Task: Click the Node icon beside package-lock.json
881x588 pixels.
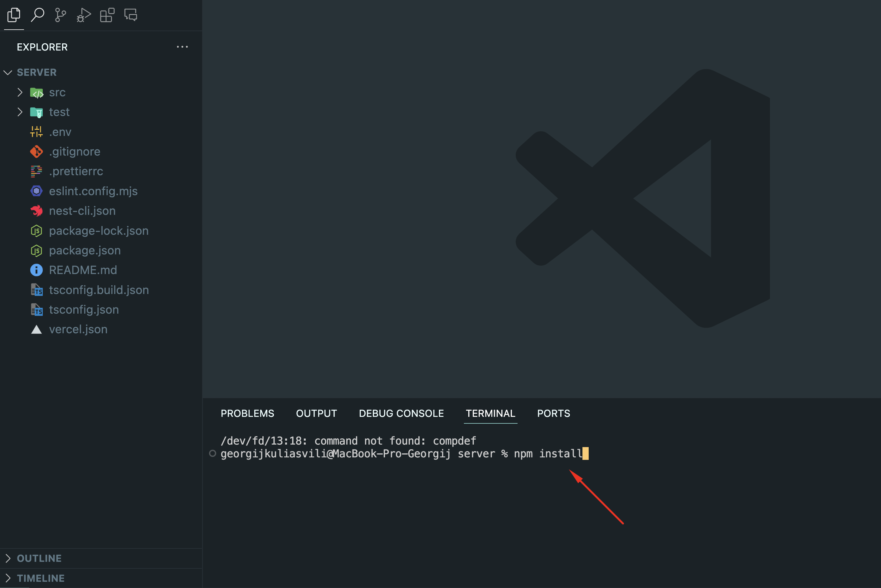Action: click(x=37, y=231)
